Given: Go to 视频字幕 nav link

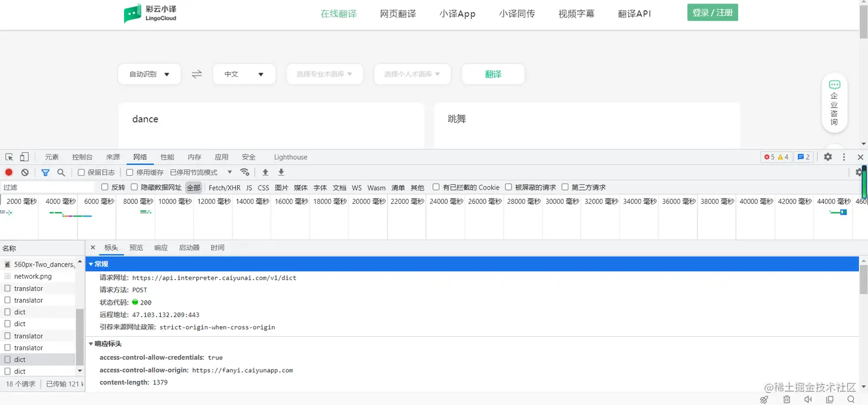Looking at the screenshot, I should point(576,14).
